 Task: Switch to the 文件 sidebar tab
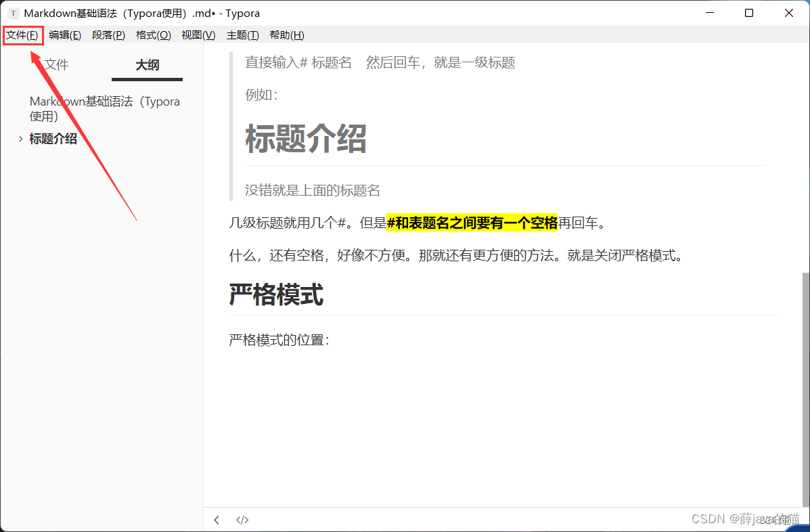pyautogui.click(x=56, y=65)
